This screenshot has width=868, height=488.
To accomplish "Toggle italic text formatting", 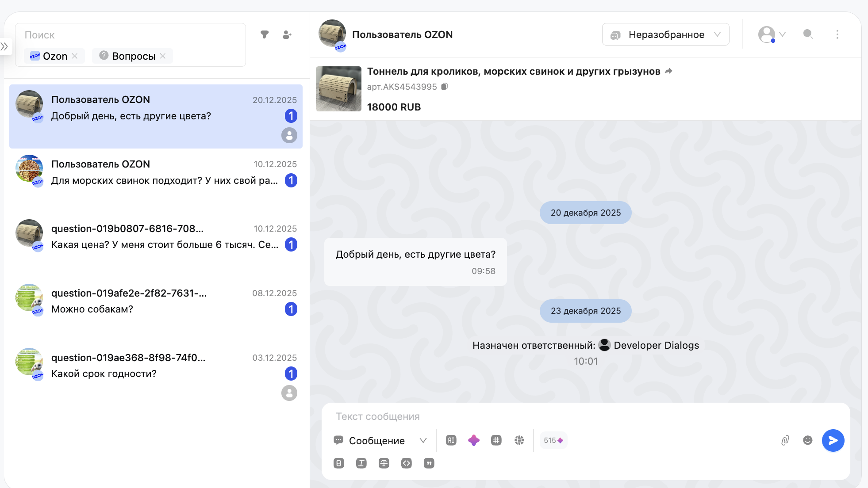I will coord(361,463).
